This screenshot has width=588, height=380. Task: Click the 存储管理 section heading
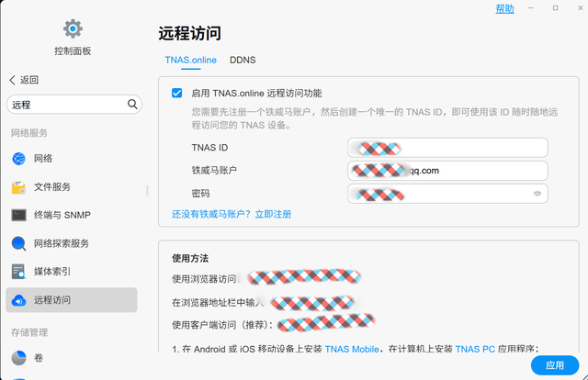coord(29,332)
